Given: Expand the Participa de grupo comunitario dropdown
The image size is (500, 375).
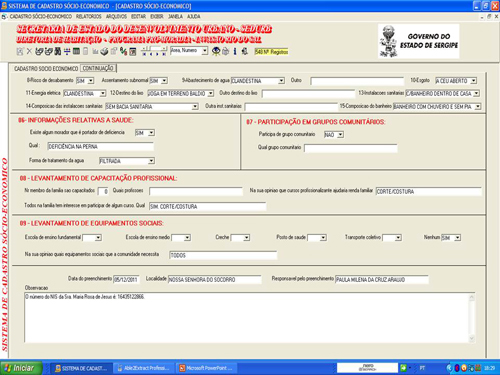Looking at the screenshot, I should 340,135.
